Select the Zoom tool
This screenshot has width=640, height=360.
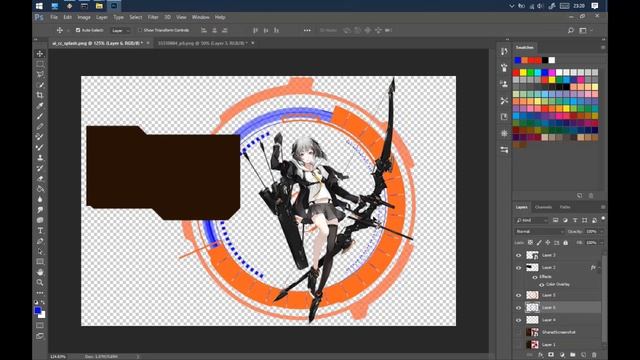click(40, 282)
